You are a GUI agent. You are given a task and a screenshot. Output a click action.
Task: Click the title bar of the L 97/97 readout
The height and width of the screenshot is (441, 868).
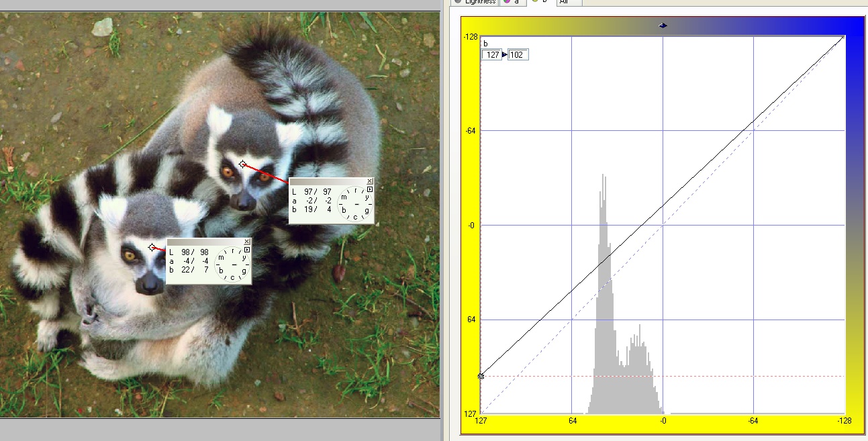coord(327,181)
